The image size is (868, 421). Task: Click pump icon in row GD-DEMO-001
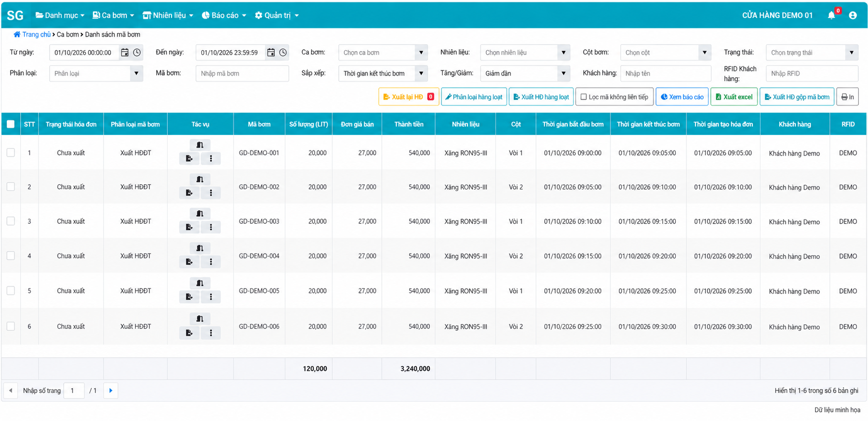click(200, 145)
